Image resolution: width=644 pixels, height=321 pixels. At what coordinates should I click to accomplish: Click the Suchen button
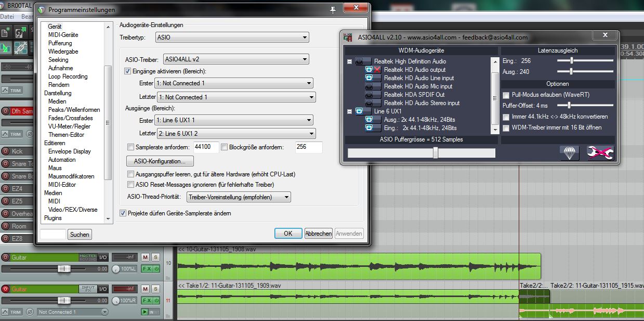(80, 235)
